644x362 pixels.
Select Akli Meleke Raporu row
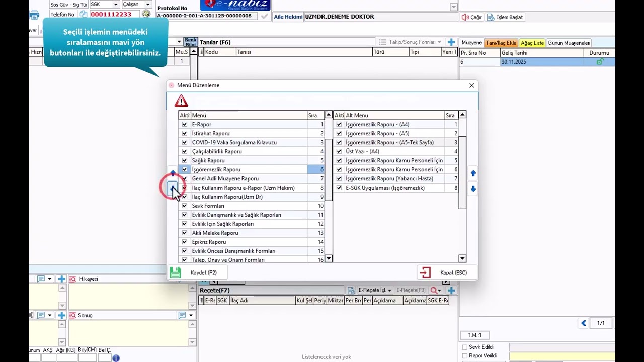tap(252, 233)
